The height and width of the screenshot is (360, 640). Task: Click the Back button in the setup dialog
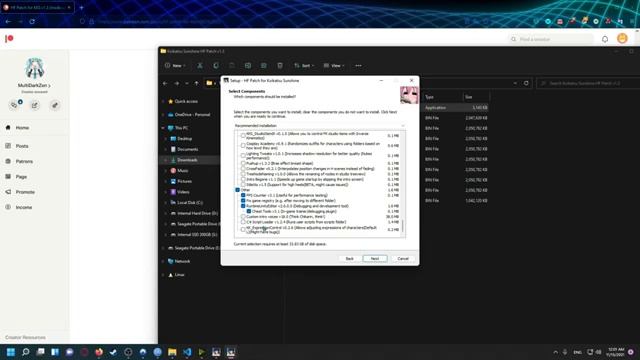pyautogui.click(x=349, y=258)
